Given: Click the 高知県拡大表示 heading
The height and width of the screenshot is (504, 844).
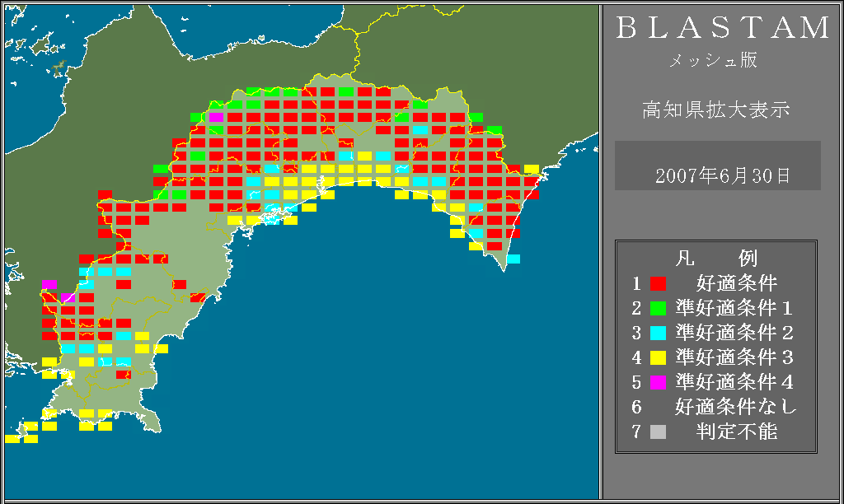Looking at the screenshot, I should pos(716,110).
